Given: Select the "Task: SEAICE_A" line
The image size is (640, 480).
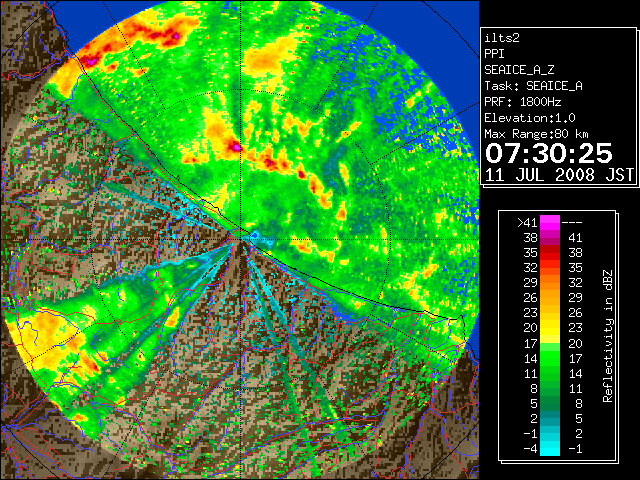Looking at the screenshot, I should pos(533,86).
